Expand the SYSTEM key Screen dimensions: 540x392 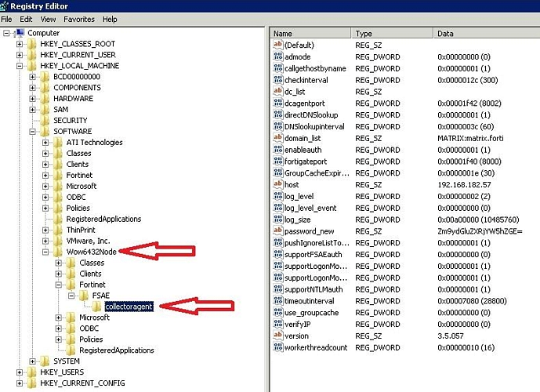(x=33, y=361)
